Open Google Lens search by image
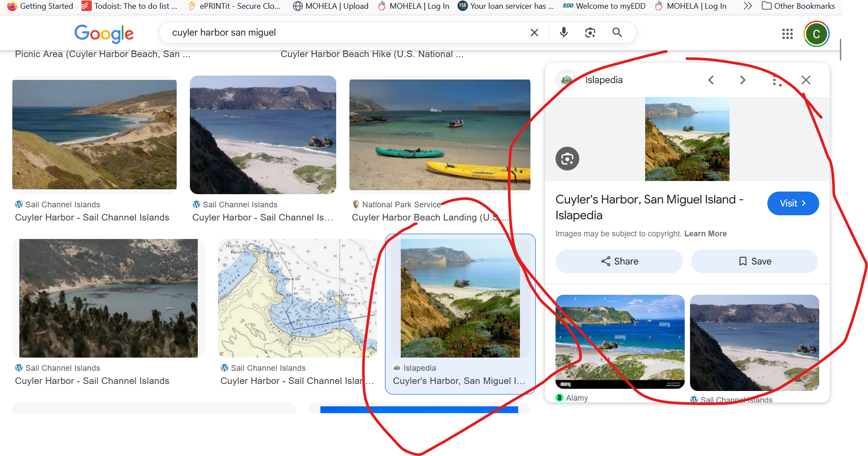 point(590,33)
